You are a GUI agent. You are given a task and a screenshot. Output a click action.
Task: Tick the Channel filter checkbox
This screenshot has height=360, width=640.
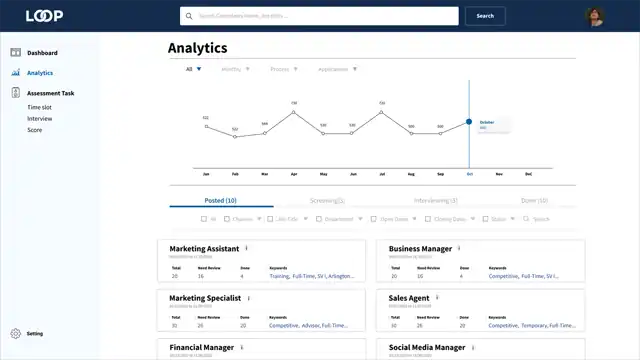[227, 219]
